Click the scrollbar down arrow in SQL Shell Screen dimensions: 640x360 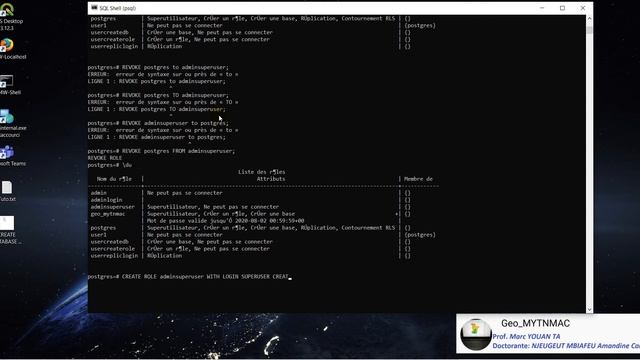(x=589, y=309)
